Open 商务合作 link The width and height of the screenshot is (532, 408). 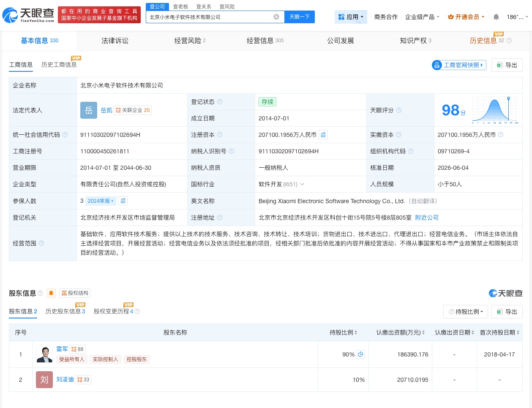386,17
